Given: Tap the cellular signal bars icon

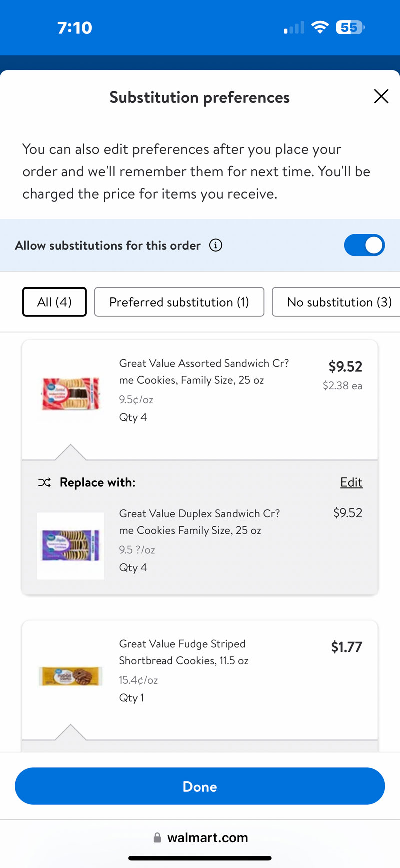Looking at the screenshot, I should point(294,28).
